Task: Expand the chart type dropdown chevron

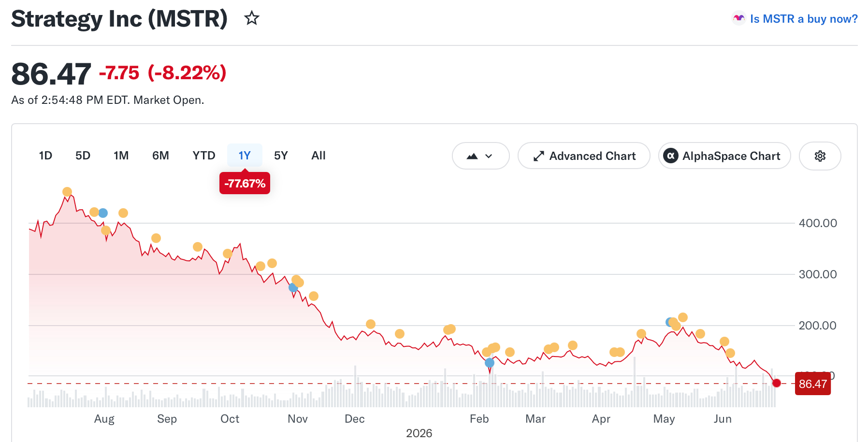Action: 489,156
